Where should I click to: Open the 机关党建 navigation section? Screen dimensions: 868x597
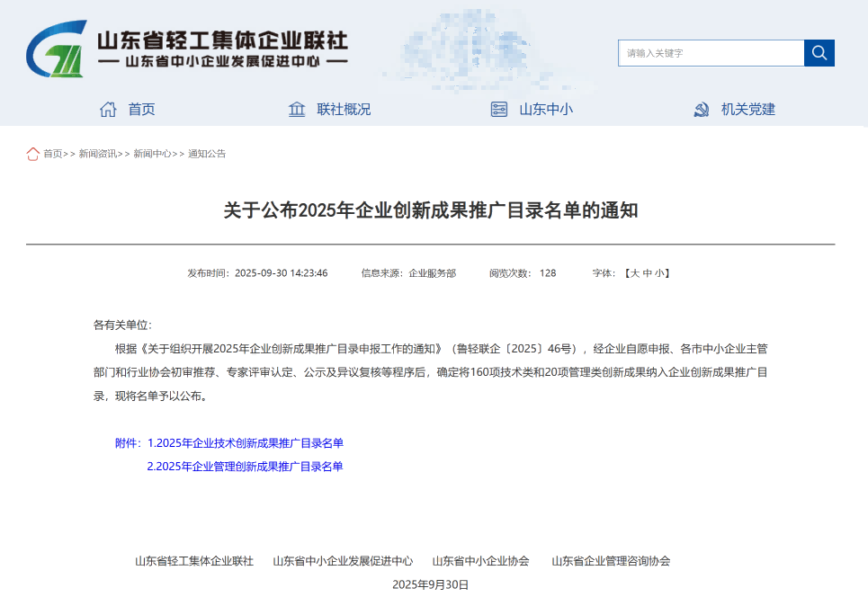(748, 110)
